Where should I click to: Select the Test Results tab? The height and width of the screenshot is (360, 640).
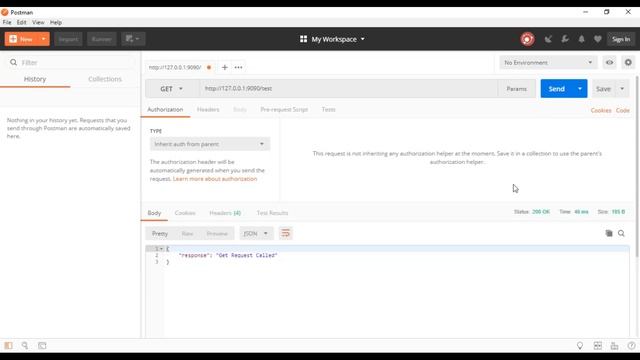tap(272, 213)
